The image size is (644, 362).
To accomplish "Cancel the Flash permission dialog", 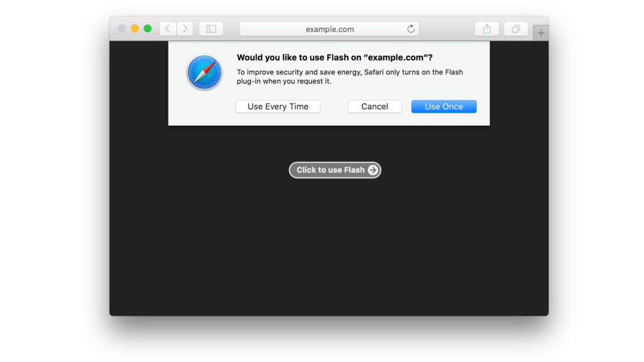I will pyautogui.click(x=375, y=107).
